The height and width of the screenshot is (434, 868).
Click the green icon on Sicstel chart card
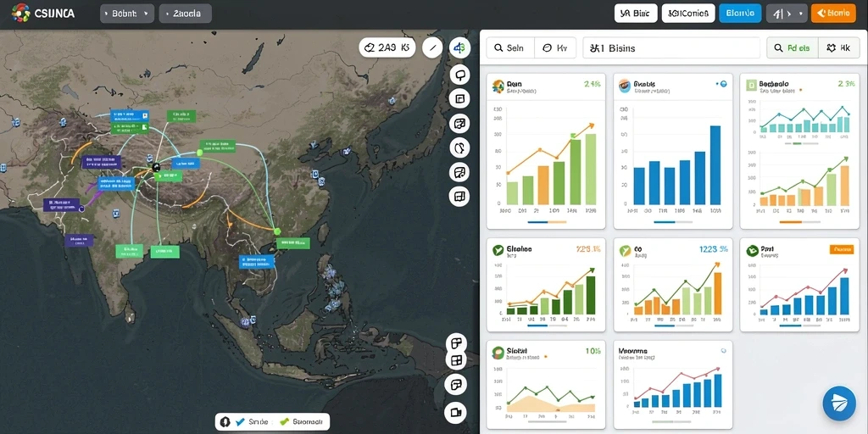pos(498,352)
